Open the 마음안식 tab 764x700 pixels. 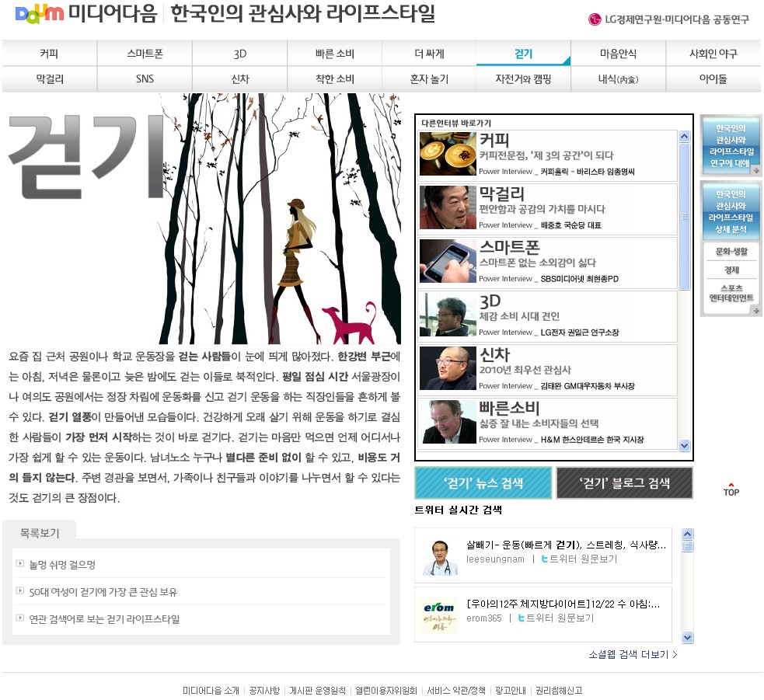pos(619,54)
